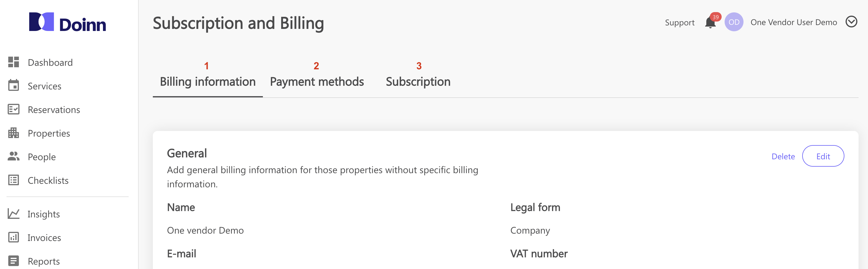
Task: Select the Billing information tab
Action: pos(208,82)
